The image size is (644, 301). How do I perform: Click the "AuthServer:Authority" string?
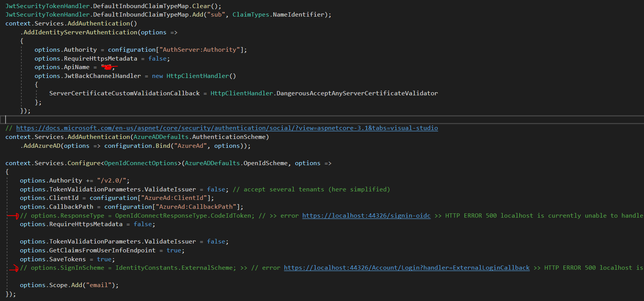point(199,50)
